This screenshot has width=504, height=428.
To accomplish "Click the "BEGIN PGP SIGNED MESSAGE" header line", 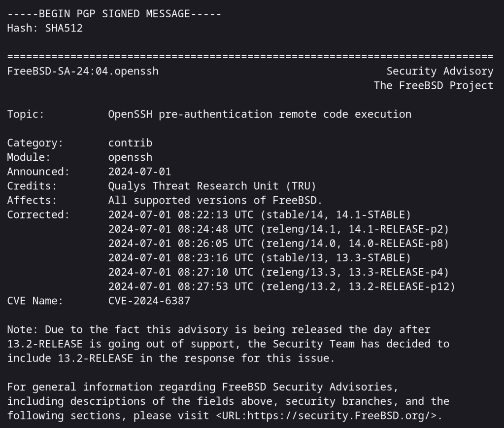I will point(114,14).
